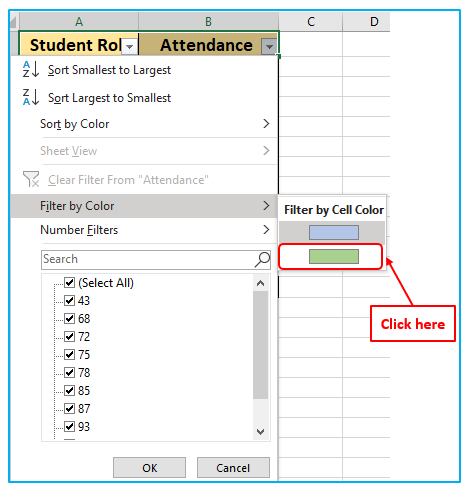471x487 pixels.
Task: Open the Attendance column filter dropdown
Action: 269,46
